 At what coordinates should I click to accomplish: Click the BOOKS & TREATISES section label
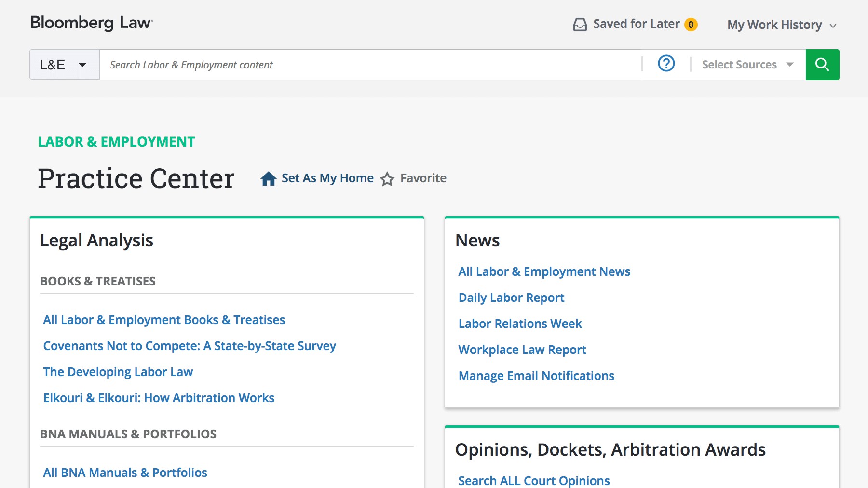98,281
